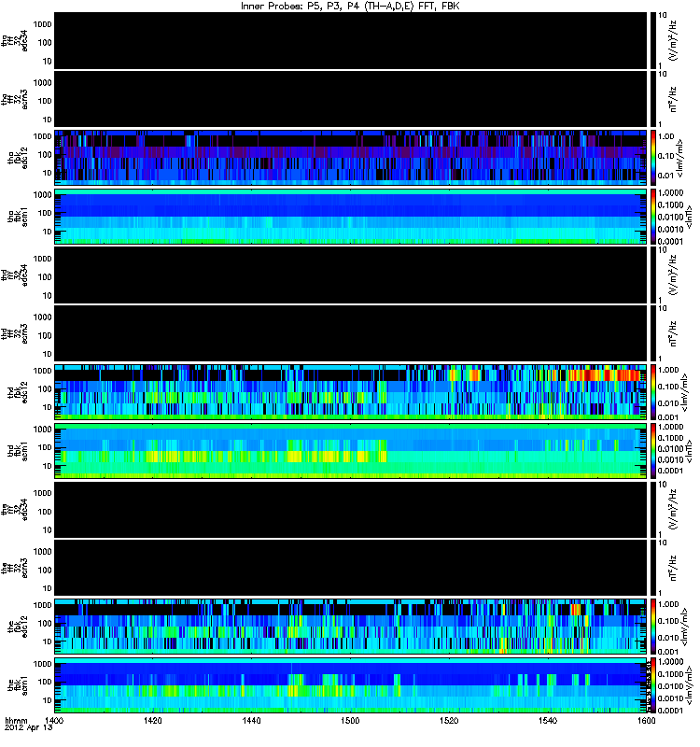Click the 1440 time axis label

point(251,720)
